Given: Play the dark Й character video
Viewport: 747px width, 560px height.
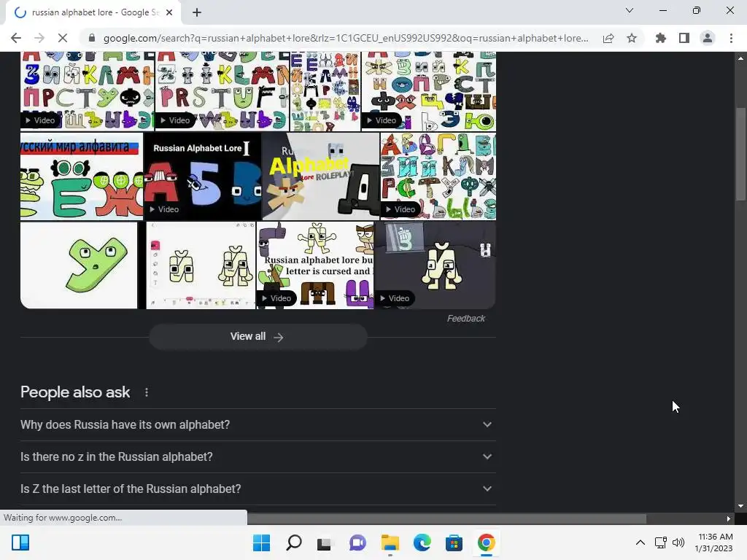Looking at the screenshot, I should pyautogui.click(x=436, y=265).
